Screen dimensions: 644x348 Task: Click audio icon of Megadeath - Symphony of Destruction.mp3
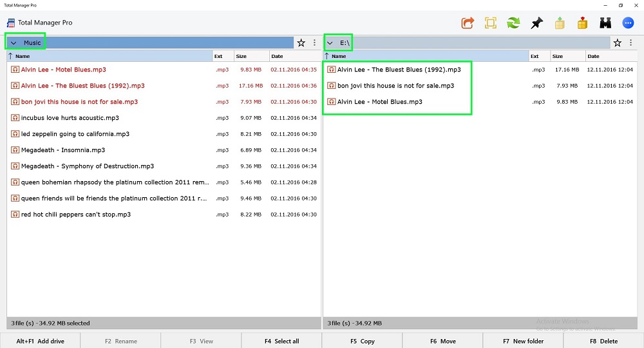point(15,166)
